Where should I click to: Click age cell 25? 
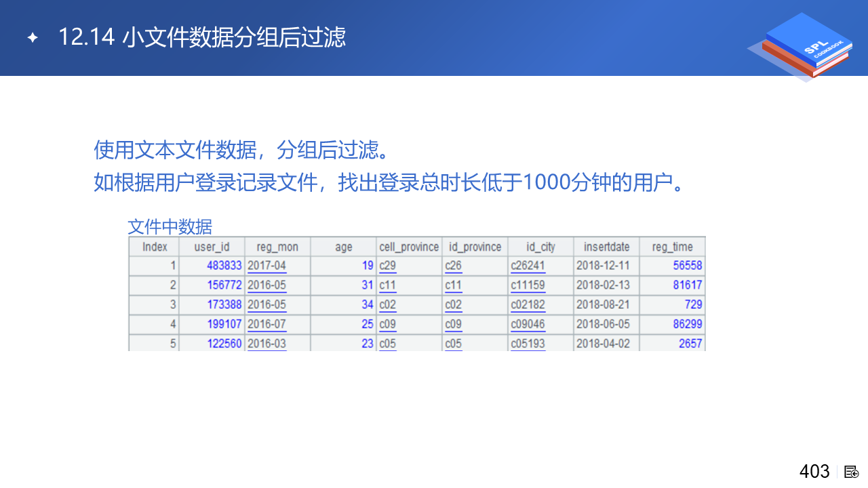click(343, 325)
